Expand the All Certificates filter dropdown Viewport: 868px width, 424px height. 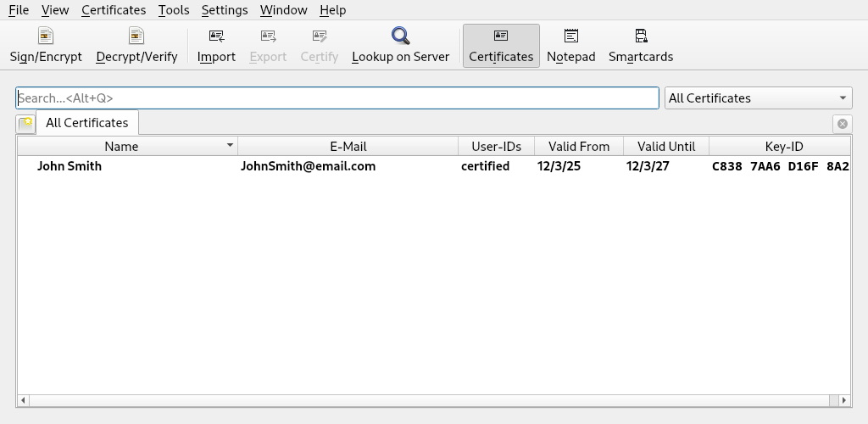[758, 98]
